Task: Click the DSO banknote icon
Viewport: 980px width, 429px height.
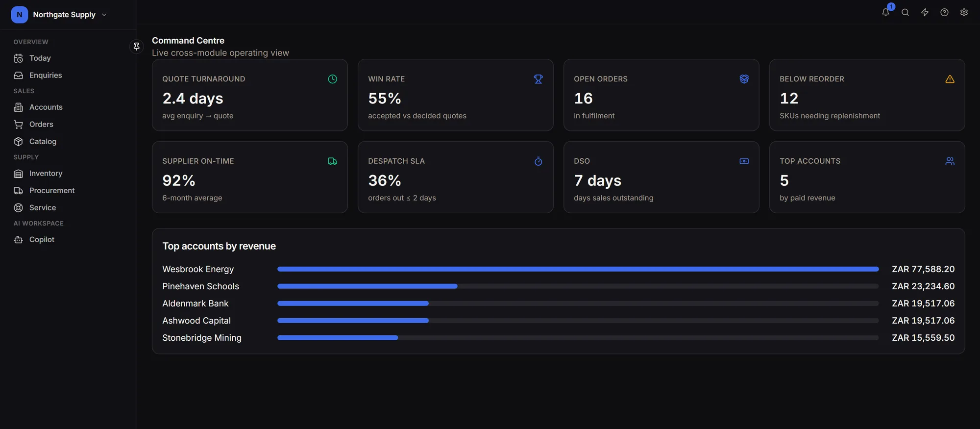Action: pyautogui.click(x=744, y=161)
